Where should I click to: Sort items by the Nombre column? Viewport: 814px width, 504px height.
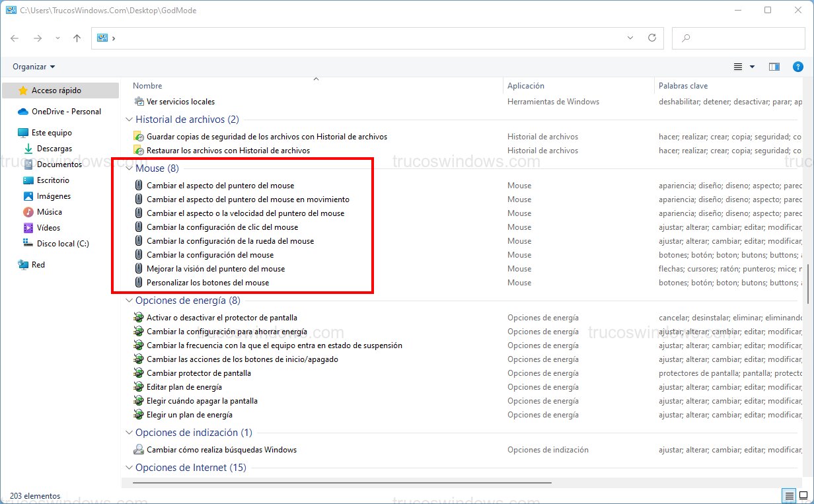pyautogui.click(x=147, y=86)
